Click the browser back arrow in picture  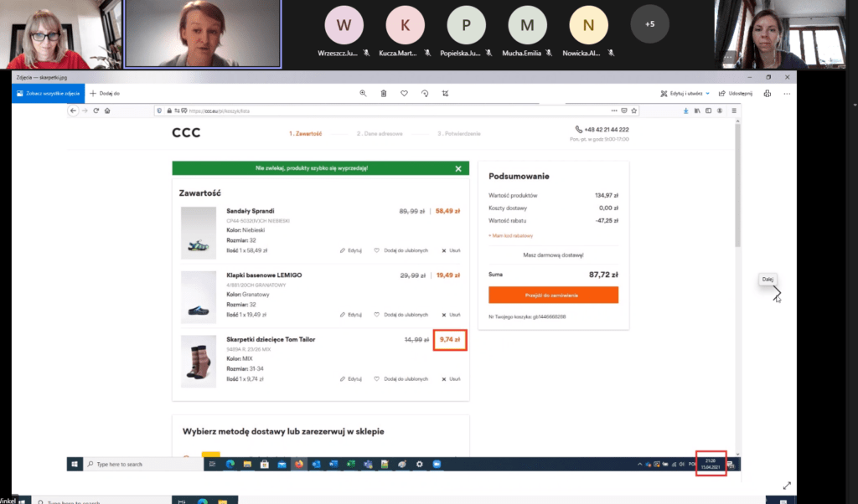coord(74,111)
